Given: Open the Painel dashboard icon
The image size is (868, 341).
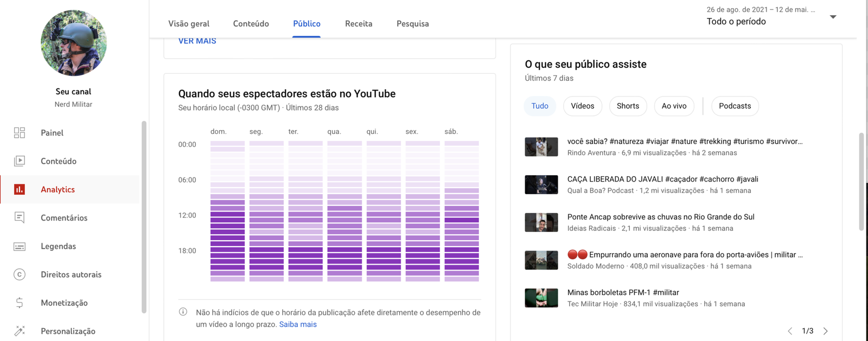Looking at the screenshot, I should tap(20, 133).
